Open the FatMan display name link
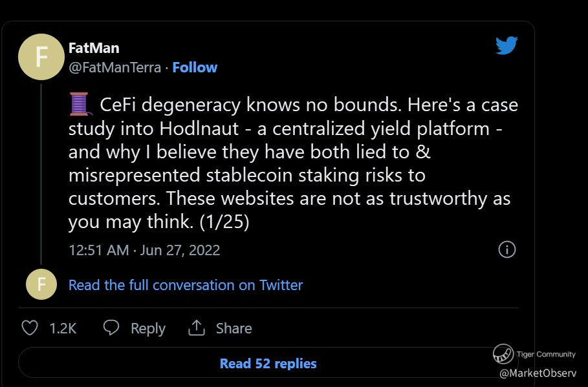588x387 pixels. (x=94, y=48)
